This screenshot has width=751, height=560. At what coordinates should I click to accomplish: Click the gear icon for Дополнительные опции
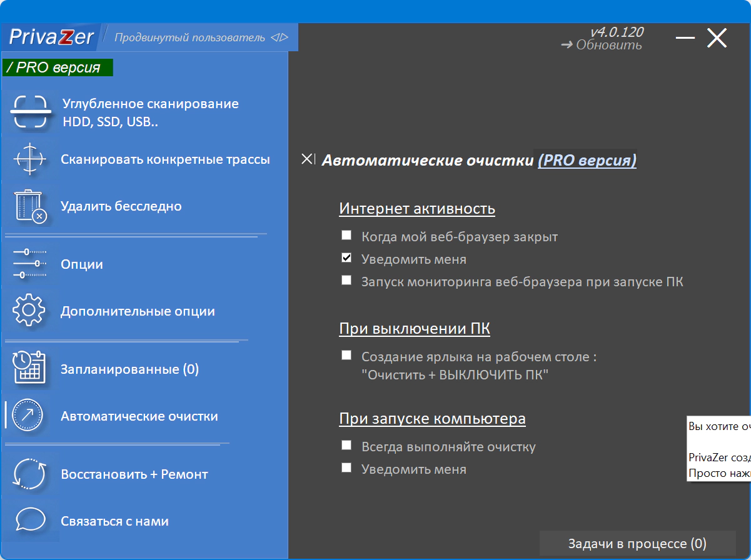(30, 311)
